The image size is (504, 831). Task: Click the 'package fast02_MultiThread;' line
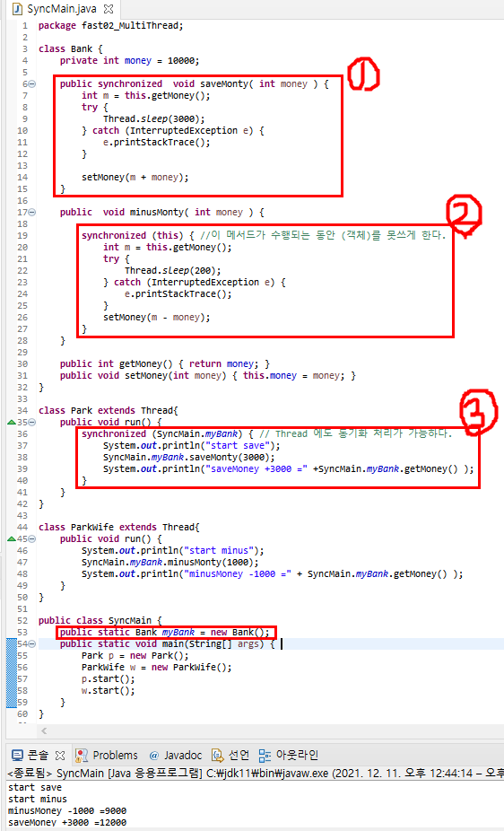[x=110, y=25]
